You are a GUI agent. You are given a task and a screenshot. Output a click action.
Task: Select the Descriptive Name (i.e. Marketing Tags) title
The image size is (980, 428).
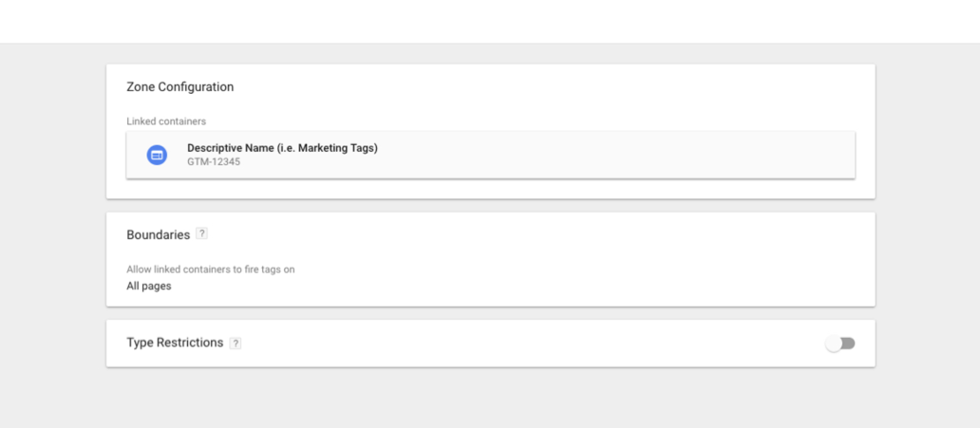click(x=282, y=148)
